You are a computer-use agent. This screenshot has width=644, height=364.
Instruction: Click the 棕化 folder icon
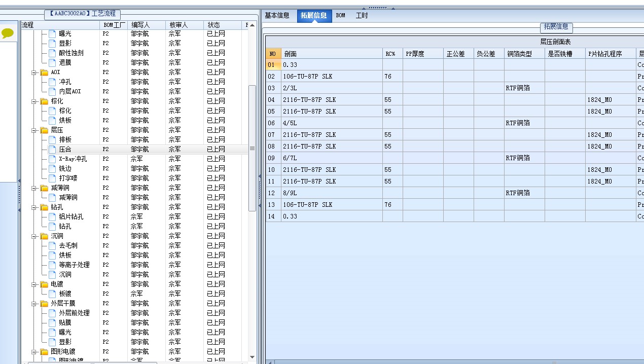pos(44,101)
